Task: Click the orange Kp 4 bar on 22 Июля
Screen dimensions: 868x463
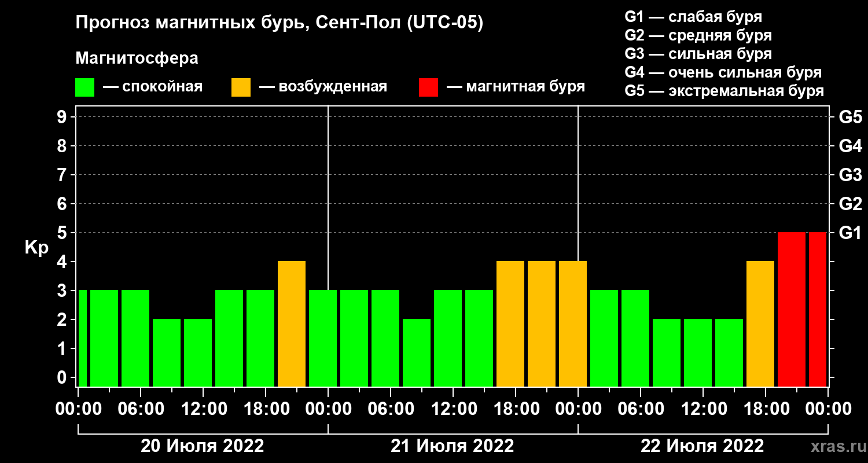Action: (760, 324)
